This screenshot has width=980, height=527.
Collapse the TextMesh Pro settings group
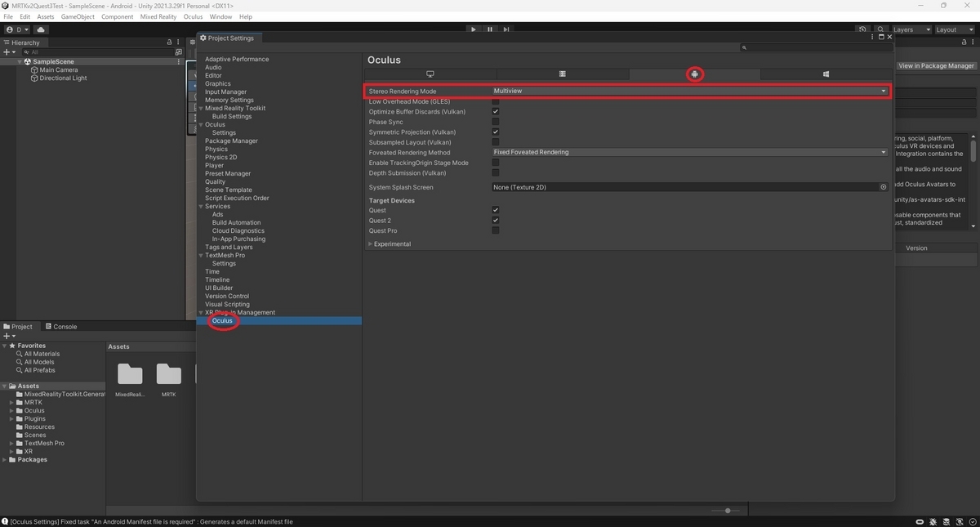[x=201, y=255]
